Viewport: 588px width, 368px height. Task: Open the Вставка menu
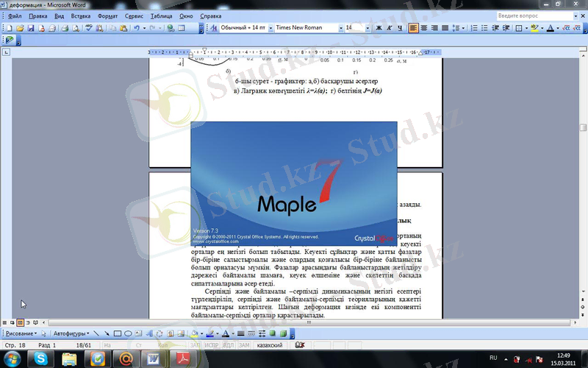tap(81, 16)
